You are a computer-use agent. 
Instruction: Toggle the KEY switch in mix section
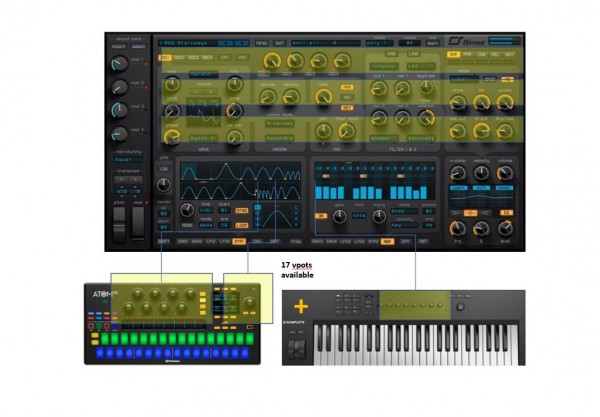click(x=347, y=108)
